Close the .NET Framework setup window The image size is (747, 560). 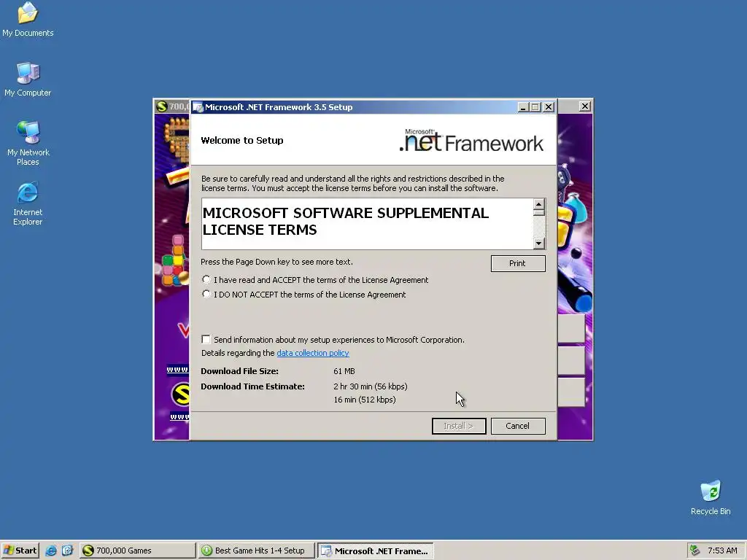point(549,107)
